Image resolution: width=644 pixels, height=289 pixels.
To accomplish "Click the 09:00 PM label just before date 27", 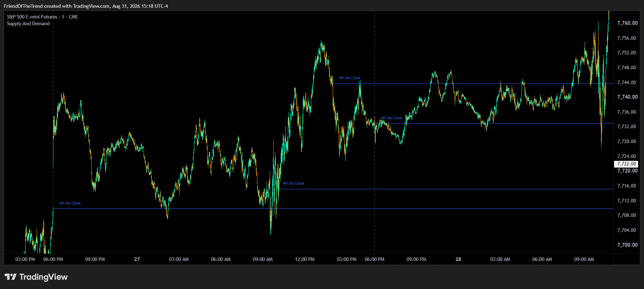I will tap(95, 259).
